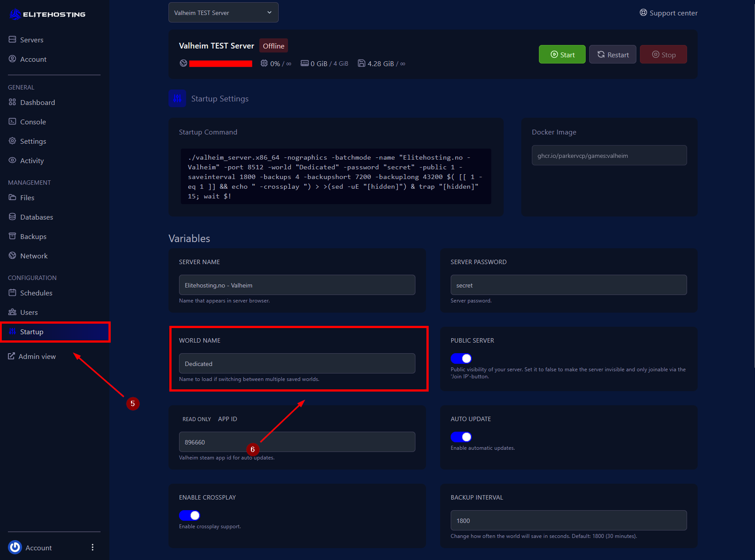Open the Servers menu item
Screen dimensions: 755x560
pyautogui.click(x=32, y=40)
